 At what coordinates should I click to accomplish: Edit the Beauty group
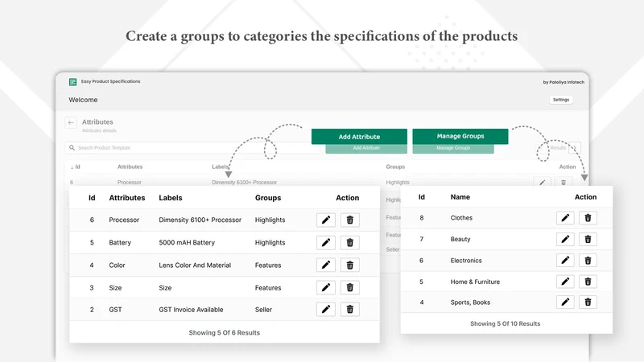565,239
